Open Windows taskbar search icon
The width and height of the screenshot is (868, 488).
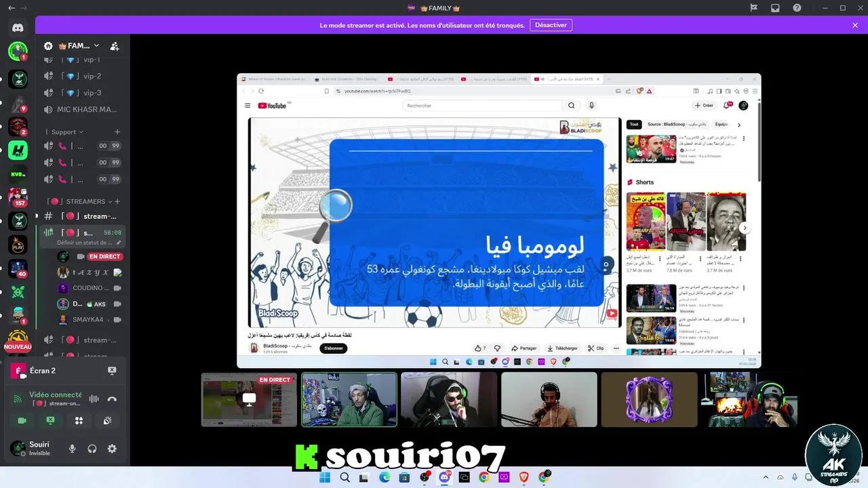[344, 478]
